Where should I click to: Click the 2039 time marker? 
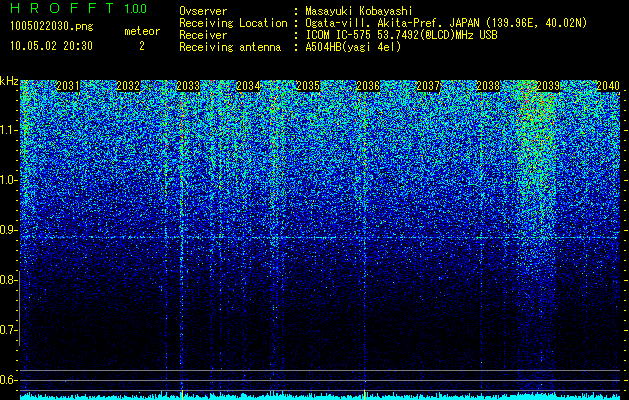pyautogui.click(x=548, y=86)
